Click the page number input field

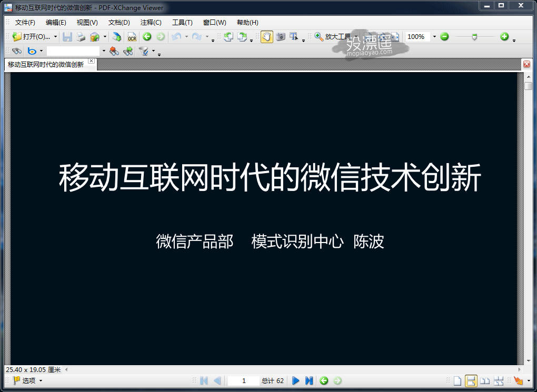(244, 381)
